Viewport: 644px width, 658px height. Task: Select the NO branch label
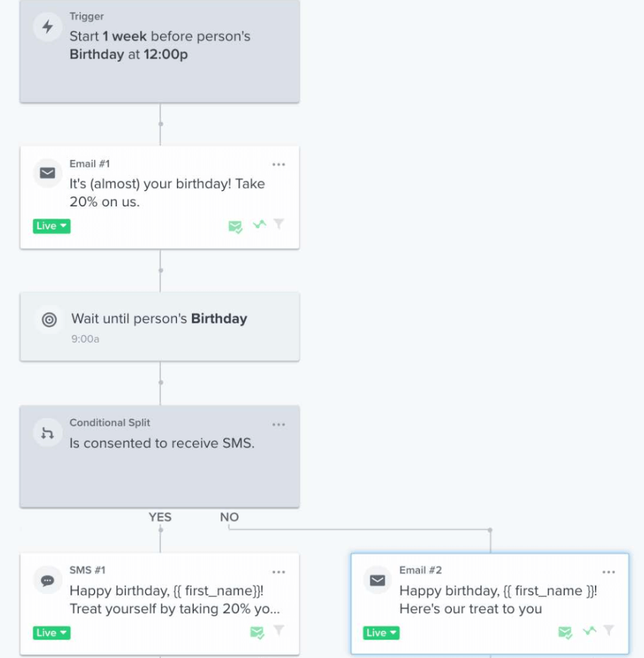(229, 517)
